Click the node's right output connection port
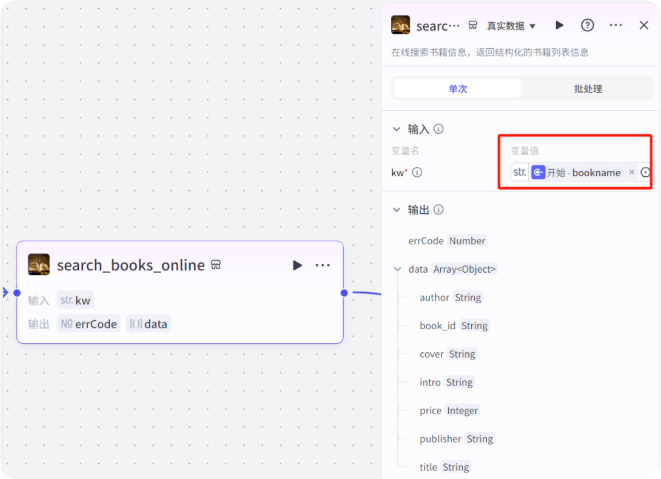 pos(344,293)
